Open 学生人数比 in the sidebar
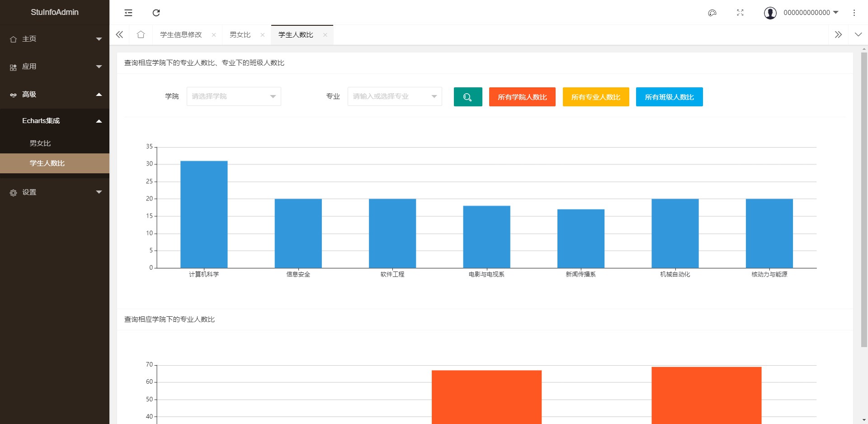 pyautogui.click(x=55, y=163)
